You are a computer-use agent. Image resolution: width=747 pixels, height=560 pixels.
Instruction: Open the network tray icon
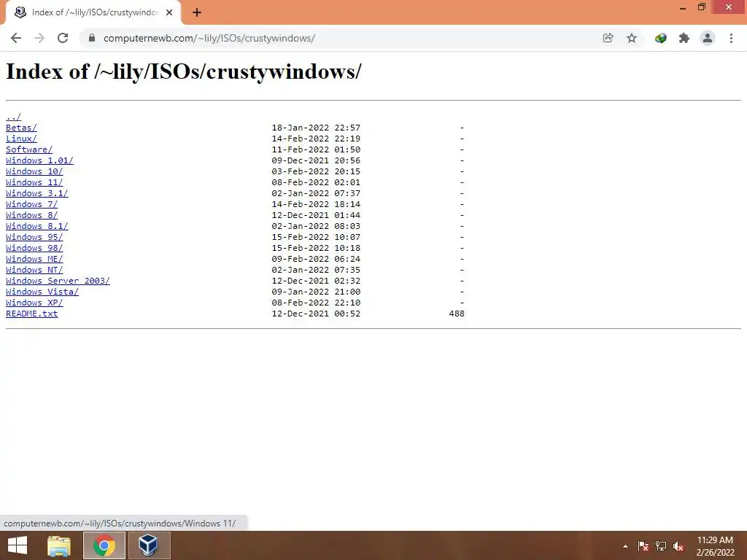[x=661, y=546]
